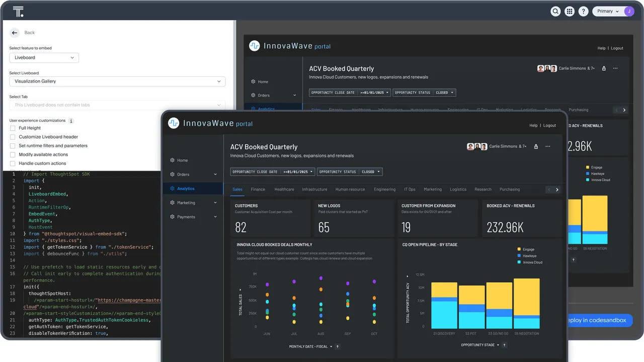The image size is (644, 362).
Task: Click Logout link in front portal
Action: pos(549,126)
